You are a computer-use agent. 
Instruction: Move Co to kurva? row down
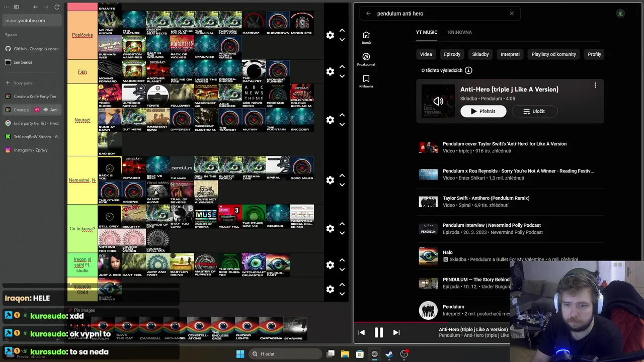click(342, 233)
